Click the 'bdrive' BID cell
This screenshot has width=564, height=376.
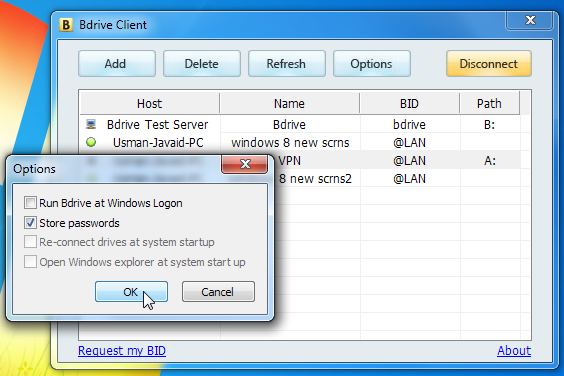click(409, 124)
